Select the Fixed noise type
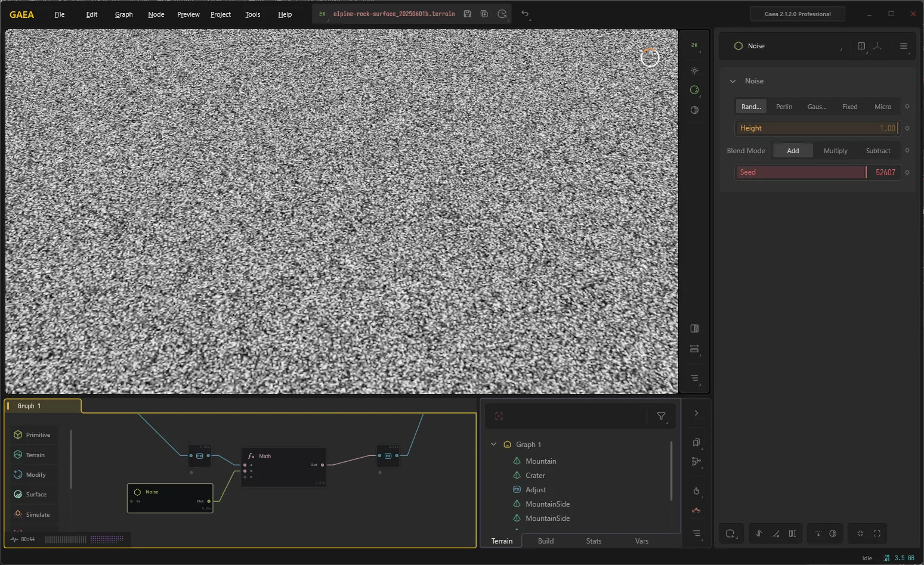 point(849,107)
